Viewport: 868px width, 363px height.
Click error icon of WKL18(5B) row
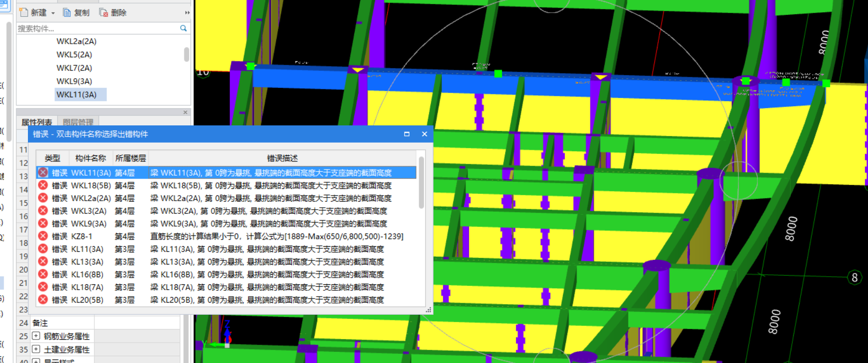pos(43,185)
